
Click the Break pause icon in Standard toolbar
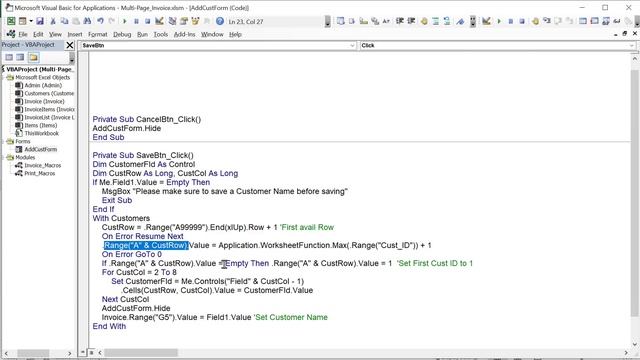tap(136, 21)
